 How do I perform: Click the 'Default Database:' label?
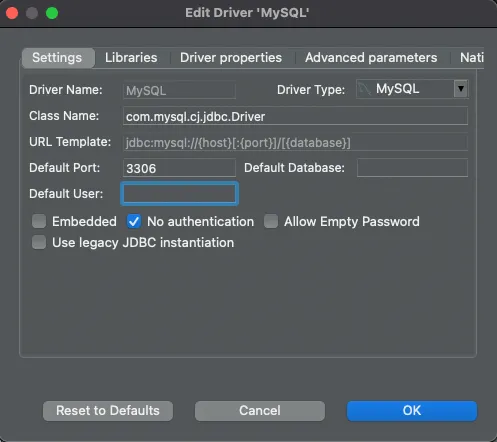pos(294,168)
